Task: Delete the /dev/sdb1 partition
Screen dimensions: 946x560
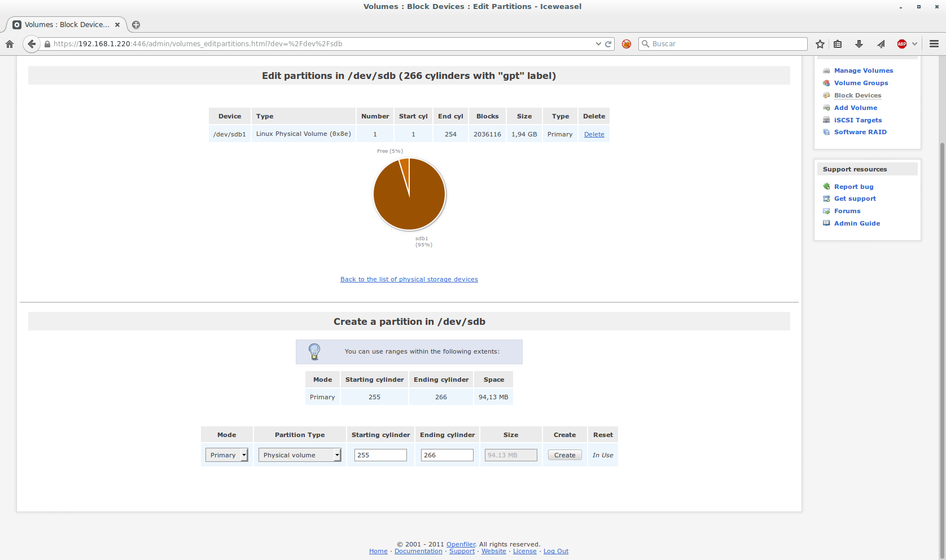Action: point(594,134)
